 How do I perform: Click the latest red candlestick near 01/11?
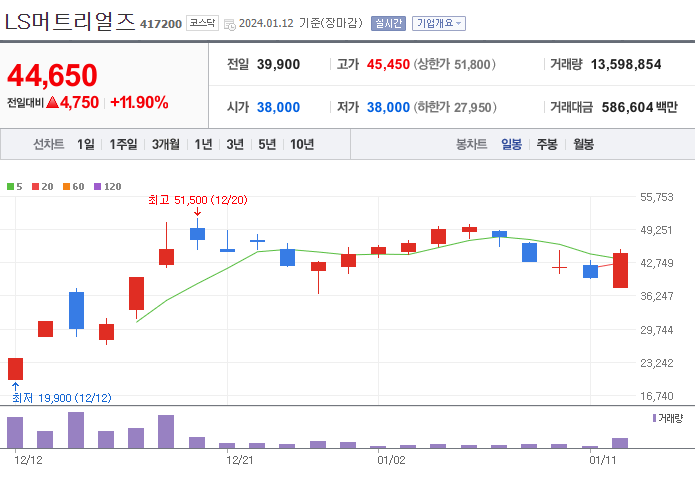[621, 270]
